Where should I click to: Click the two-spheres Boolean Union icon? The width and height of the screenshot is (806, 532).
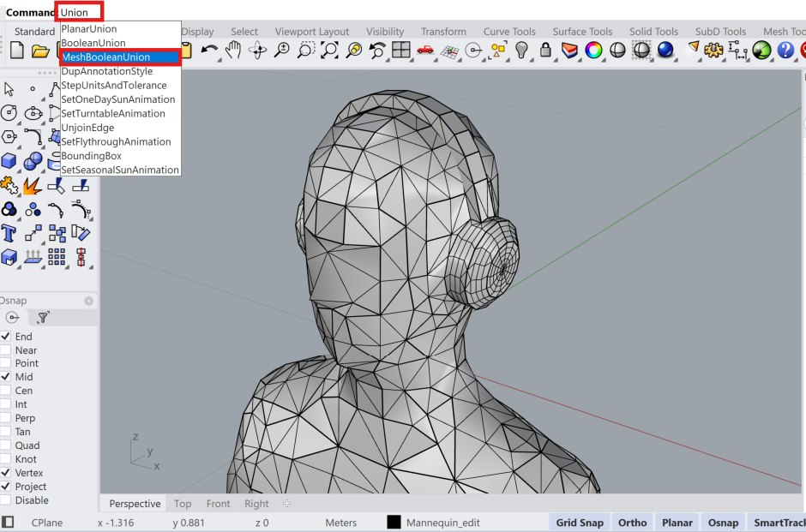[33, 161]
